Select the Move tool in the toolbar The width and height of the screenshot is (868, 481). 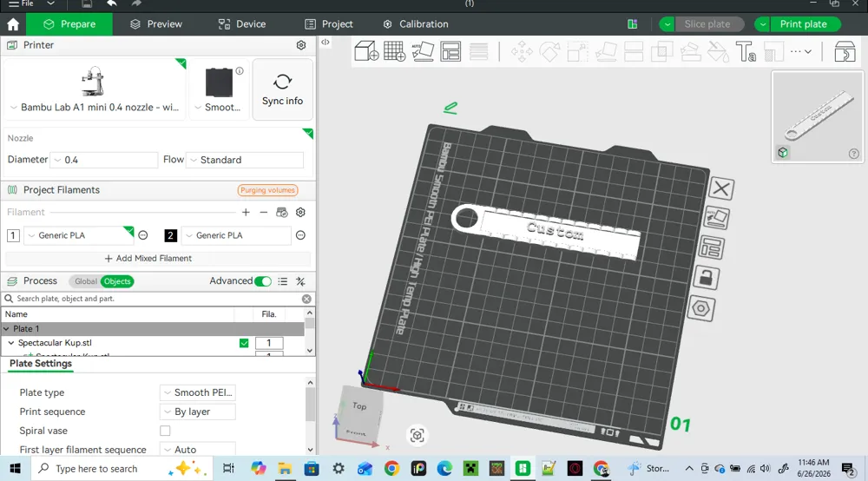click(522, 52)
